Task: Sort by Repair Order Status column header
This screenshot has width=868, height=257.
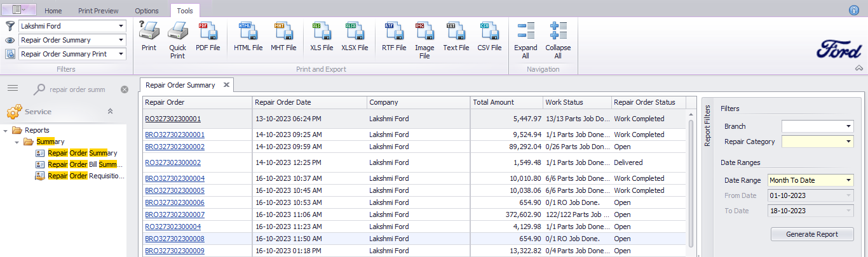Action: [x=649, y=102]
